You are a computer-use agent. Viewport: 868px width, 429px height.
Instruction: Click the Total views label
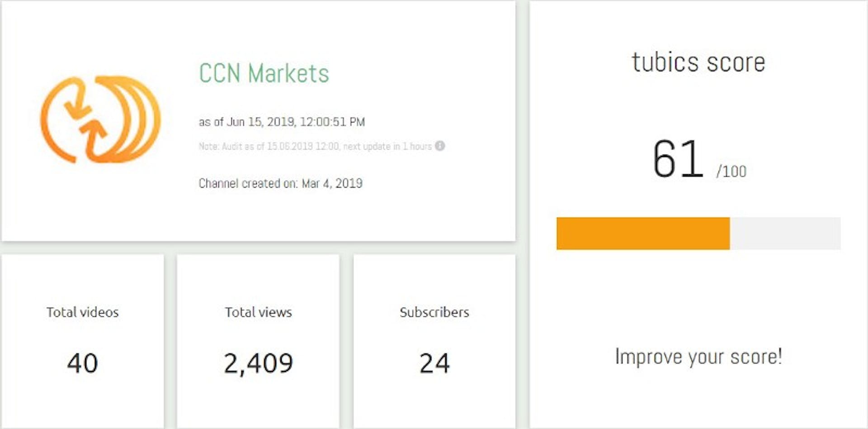(x=258, y=312)
